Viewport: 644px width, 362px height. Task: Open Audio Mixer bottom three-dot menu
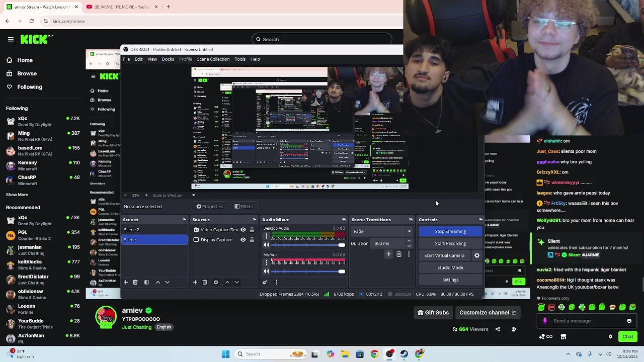pyautogui.click(x=276, y=283)
